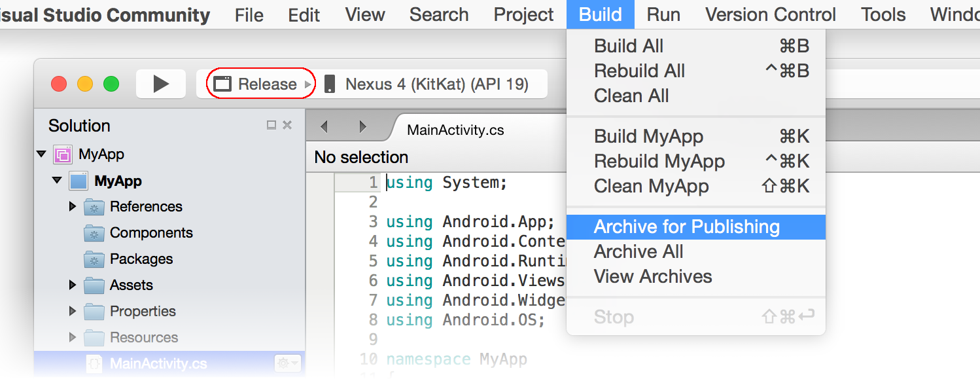The height and width of the screenshot is (381, 980).
Task: Click the MyApp solution icon
Action: point(63,154)
